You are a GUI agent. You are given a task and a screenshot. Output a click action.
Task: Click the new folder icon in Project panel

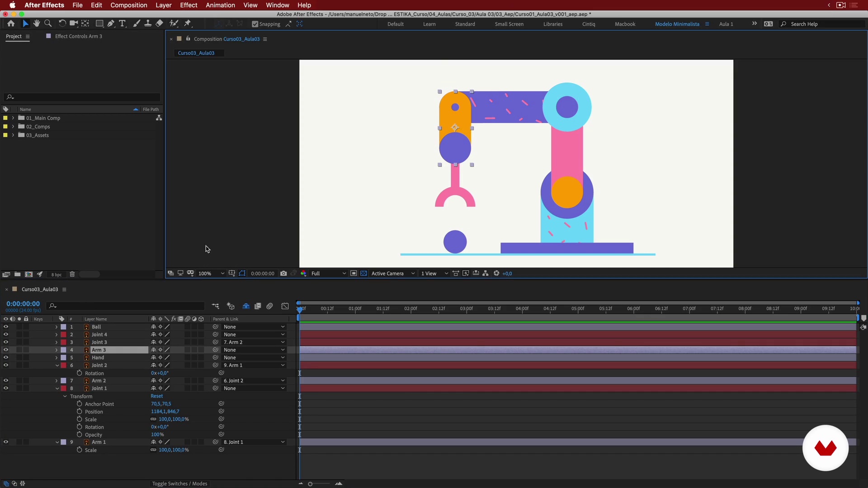point(17,274)
